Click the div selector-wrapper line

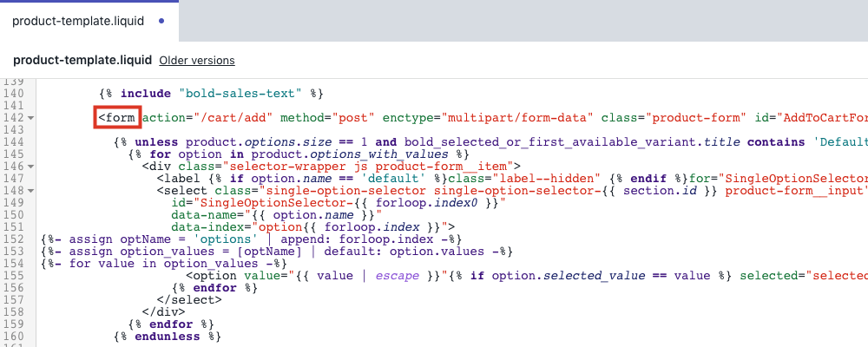pos(331,167)
